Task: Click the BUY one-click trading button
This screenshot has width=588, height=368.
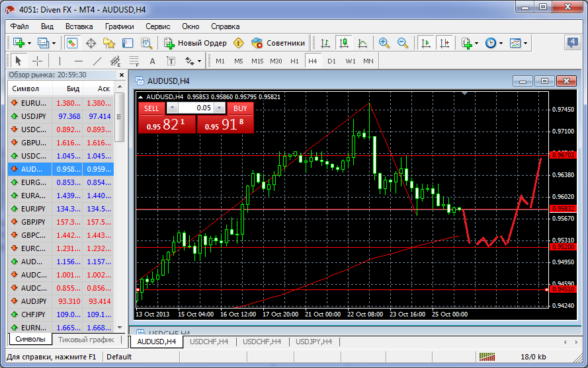Action: 240,108
